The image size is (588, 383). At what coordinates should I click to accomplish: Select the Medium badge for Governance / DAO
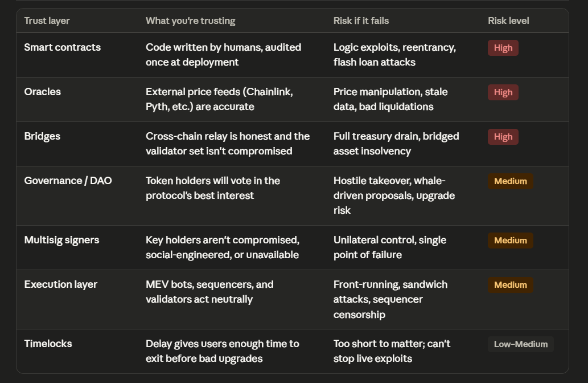pos(510,181)
